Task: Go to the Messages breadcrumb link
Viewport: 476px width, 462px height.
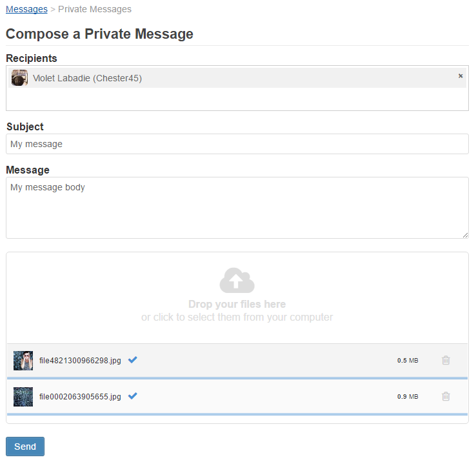Action: point(26,9)
